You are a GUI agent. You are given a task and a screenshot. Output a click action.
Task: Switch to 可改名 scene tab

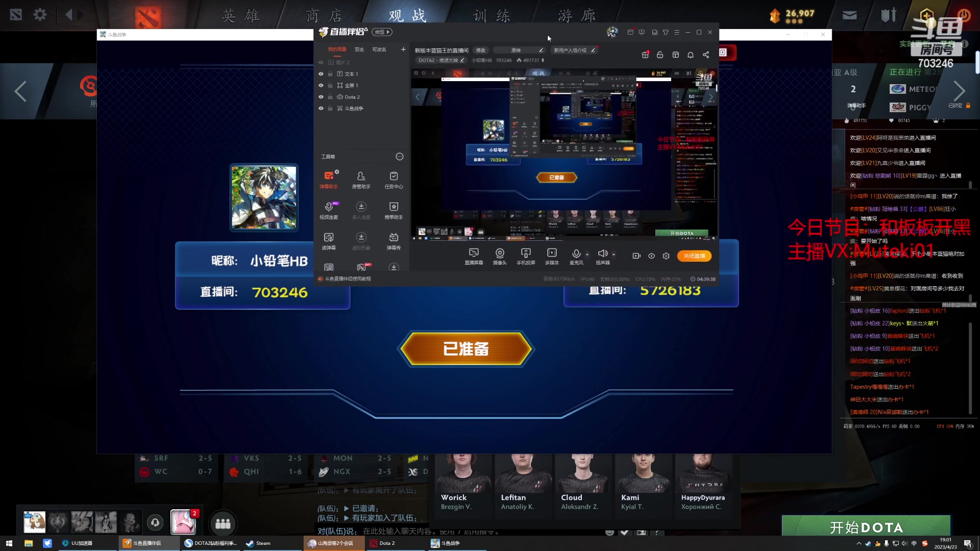[x=379, y=49]
